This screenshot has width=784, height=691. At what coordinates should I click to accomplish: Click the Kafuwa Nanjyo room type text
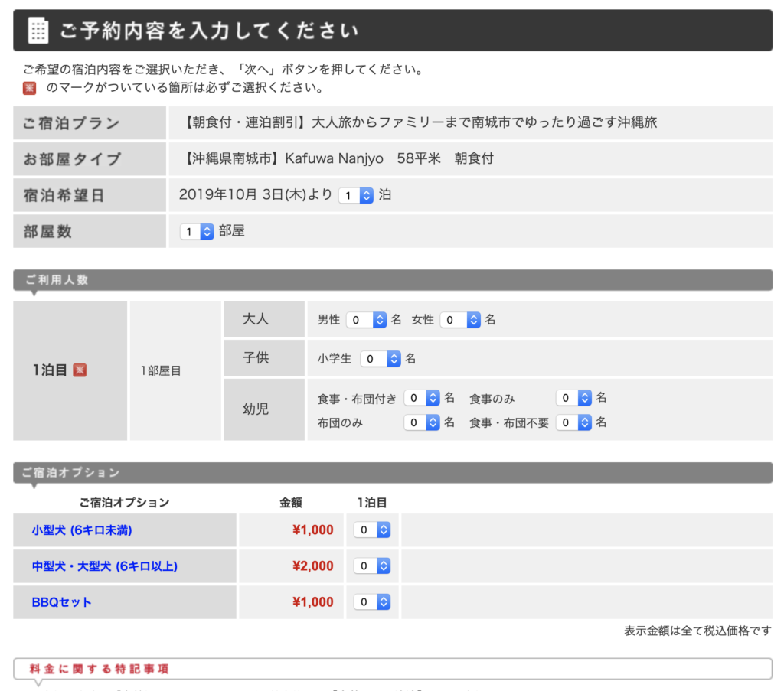point(338,159)
